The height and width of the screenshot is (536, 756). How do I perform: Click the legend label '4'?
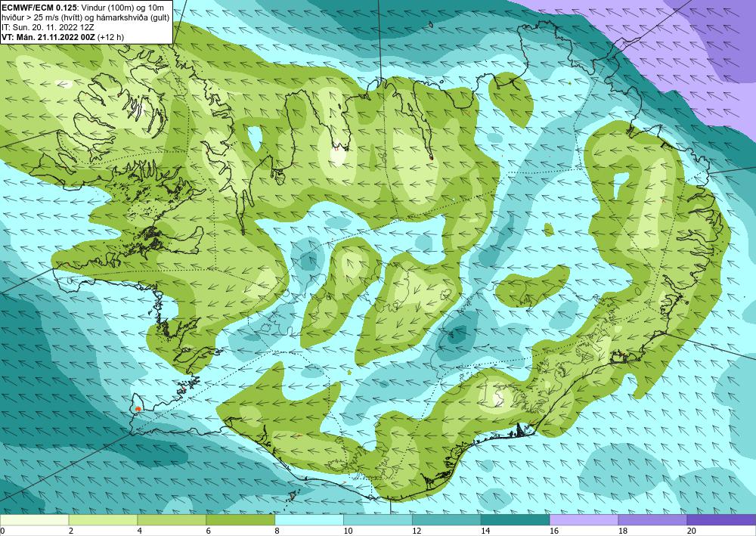click(x=140, y=531)
